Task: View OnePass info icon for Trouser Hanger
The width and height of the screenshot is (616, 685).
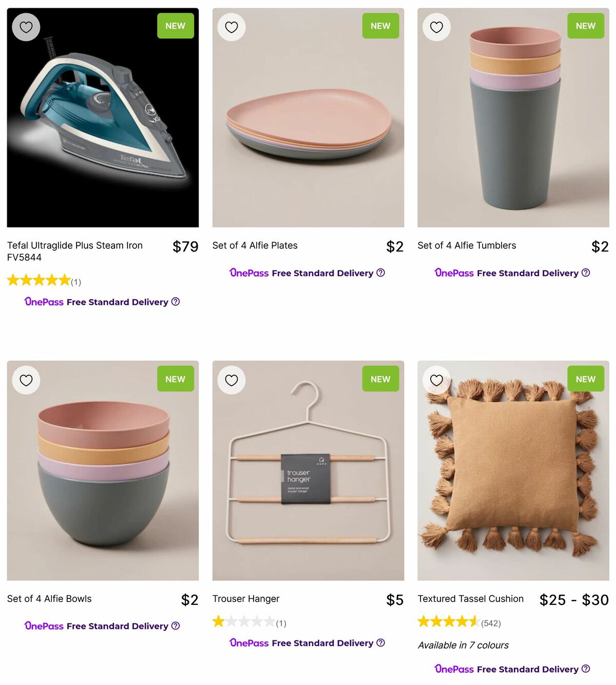Action: coord(380,643)
